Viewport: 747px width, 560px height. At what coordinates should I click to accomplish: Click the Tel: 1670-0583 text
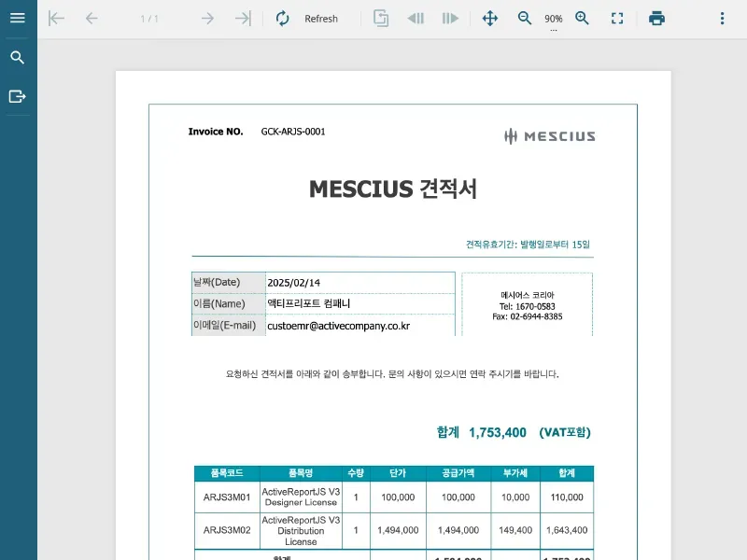coord(527,306)
